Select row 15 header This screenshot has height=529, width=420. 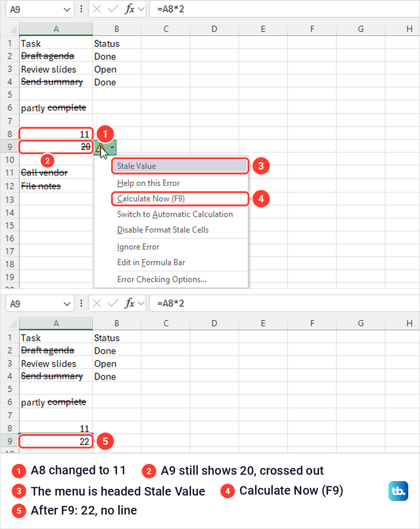coord(10,225)
